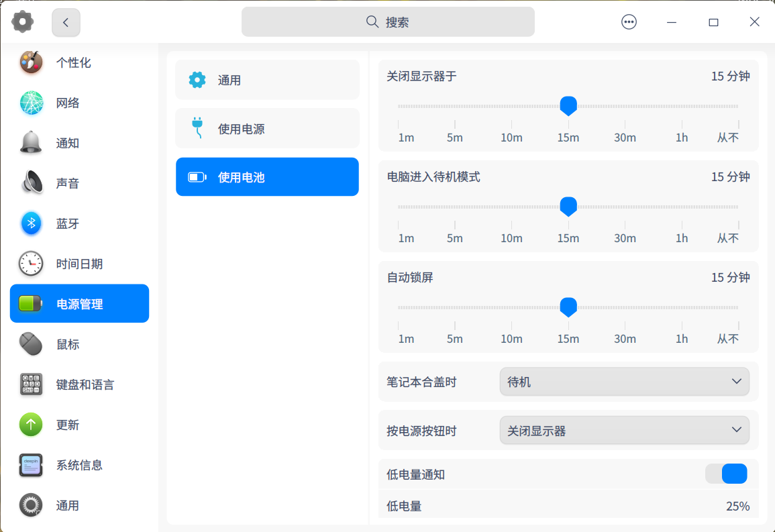Viewport: 775px width, 532px height.
Task: Click the 电源管理 green battery icon
Action: [x=31, y=303]
